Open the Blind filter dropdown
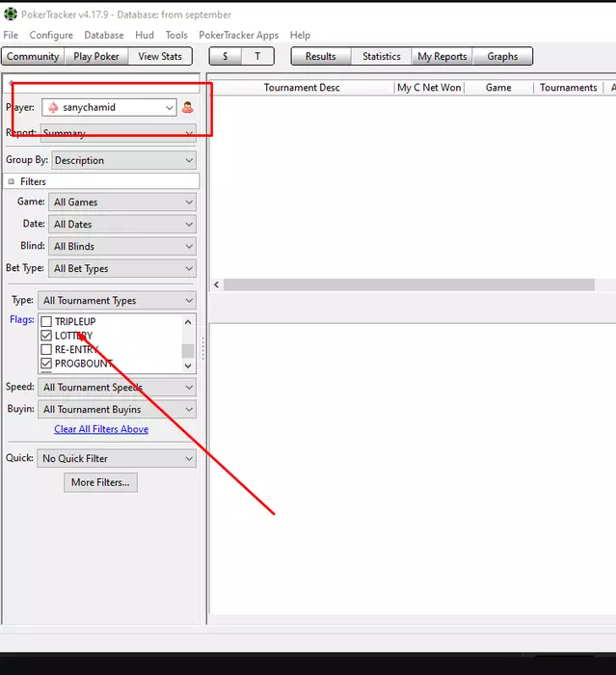Viewport: 616px width, 675px height. coord(122,246)
